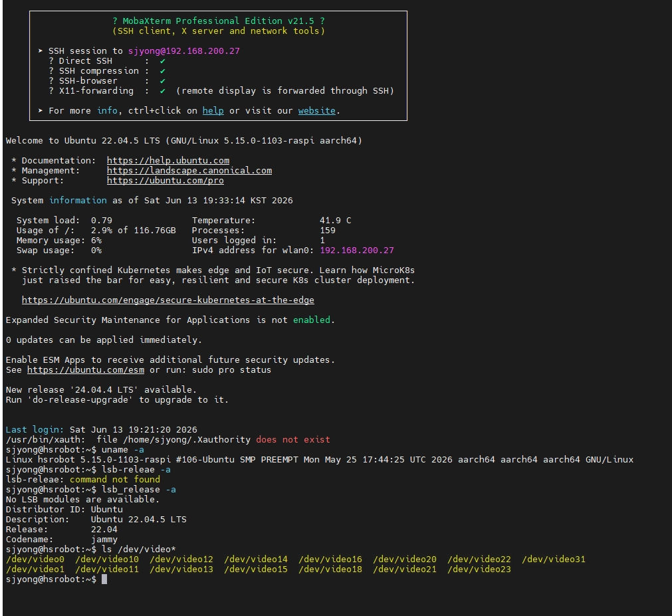This screenshot has height=616, width=672.
Task: Click the 'ls /dev/video*' command text
Action: [x=139, y=549]
